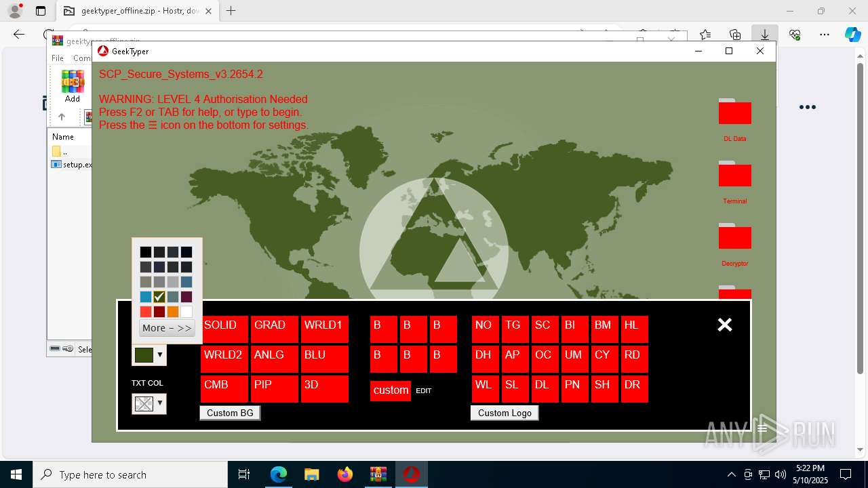Click the Name column header in WinRAR

63,136
